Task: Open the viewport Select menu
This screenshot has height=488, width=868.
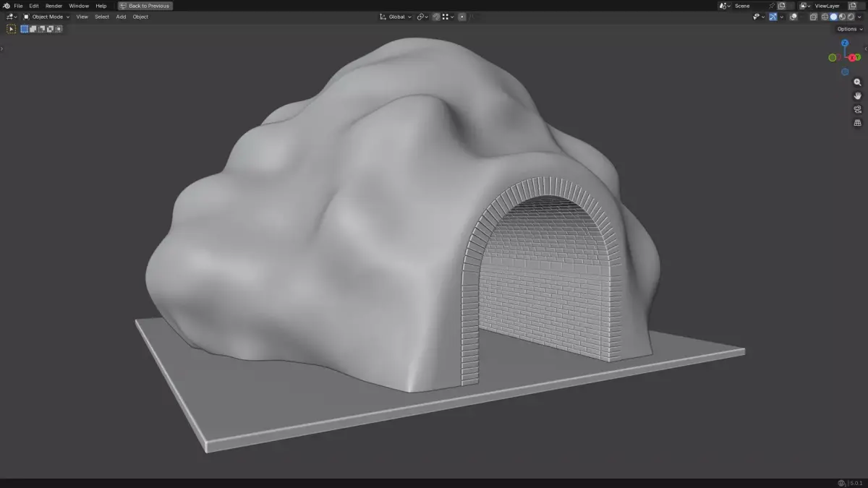Action: pyautogui.click(x=102, y=17)
